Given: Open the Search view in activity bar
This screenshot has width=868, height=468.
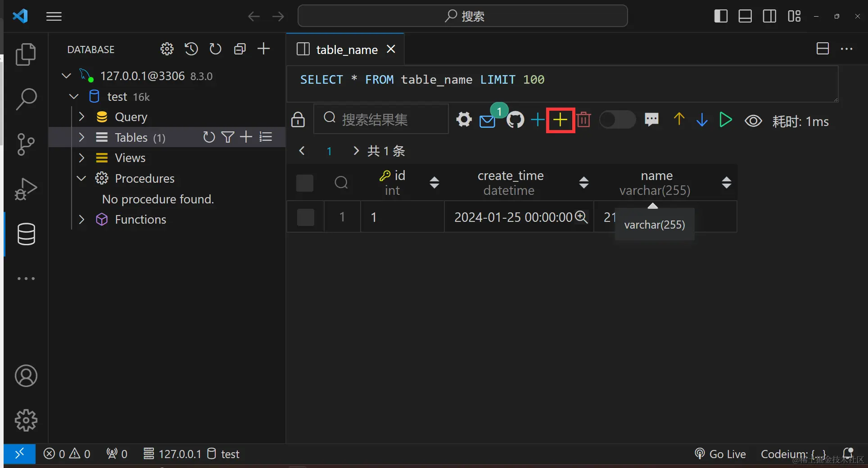Looking at the screenshot, I should pos(26,99).
